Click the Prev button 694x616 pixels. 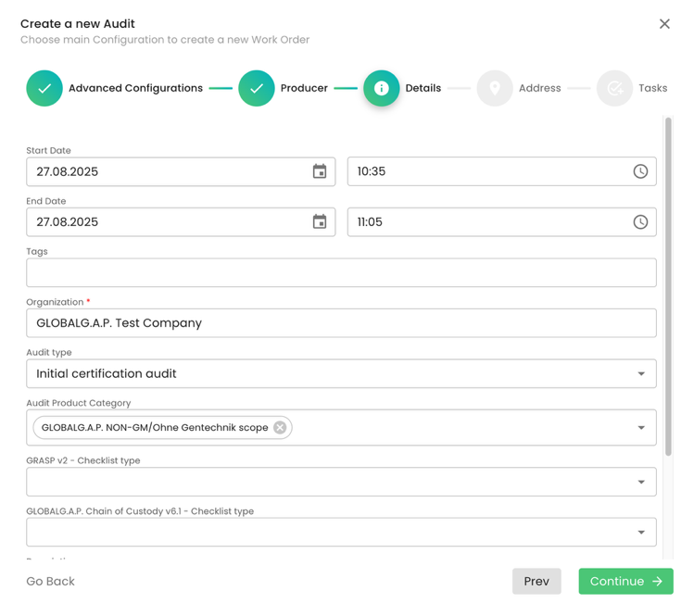pyautogui.click(x=536, y=581)
